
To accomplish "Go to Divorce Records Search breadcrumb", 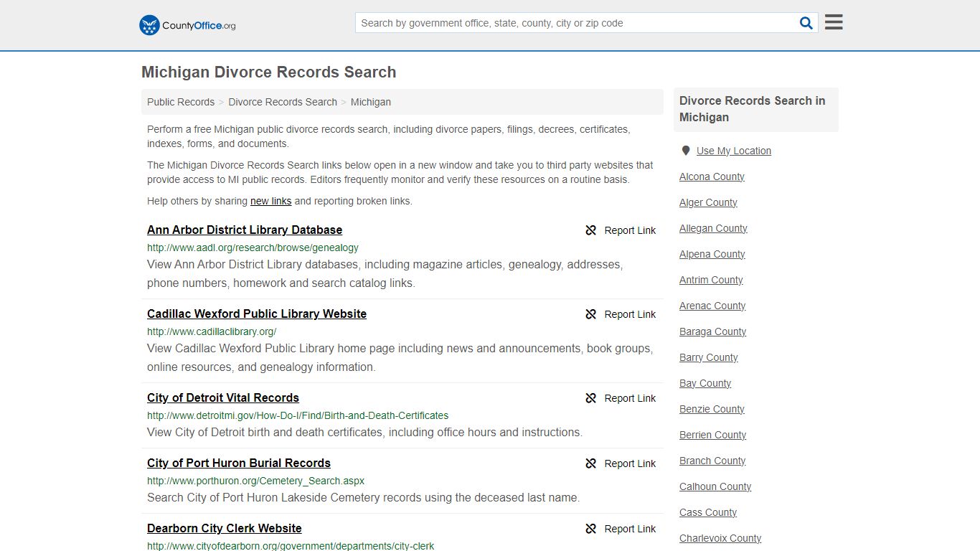I will click(x=283, y=102).
